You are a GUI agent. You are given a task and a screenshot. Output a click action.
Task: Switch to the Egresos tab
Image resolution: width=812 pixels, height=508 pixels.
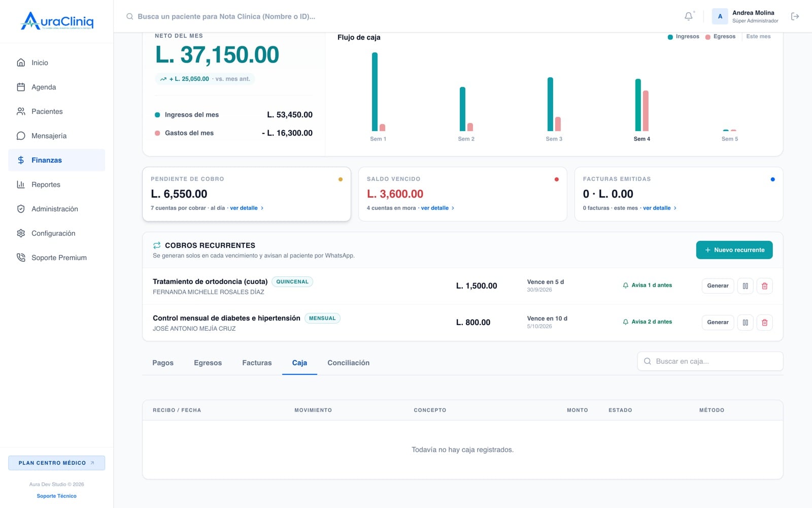(x=208, y=363)
